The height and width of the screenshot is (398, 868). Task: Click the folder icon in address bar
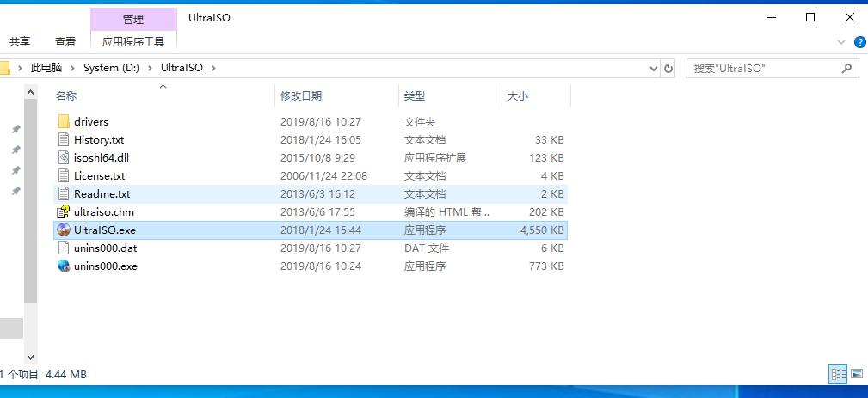[4, 68]
